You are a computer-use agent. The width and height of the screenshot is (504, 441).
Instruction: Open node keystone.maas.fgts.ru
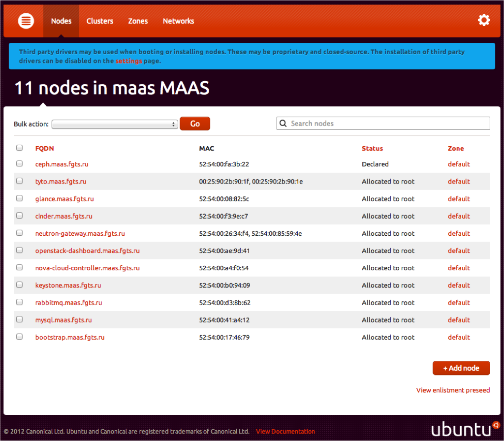[x=68, y=285]
